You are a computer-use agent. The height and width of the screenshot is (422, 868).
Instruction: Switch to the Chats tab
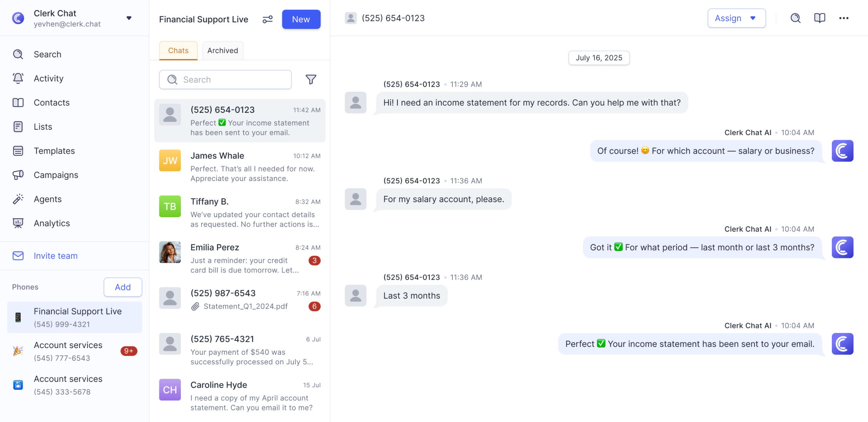coord(178,50)
